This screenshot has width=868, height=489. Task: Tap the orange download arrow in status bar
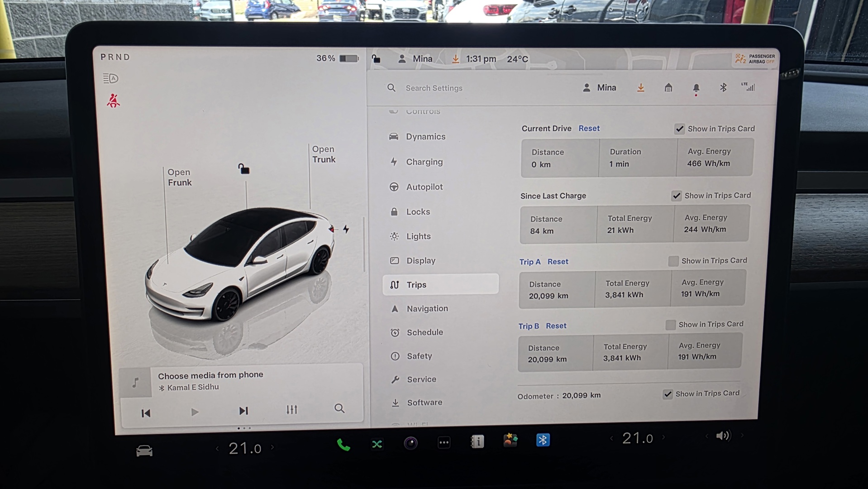pyautogui.click(x=455, y=59)
